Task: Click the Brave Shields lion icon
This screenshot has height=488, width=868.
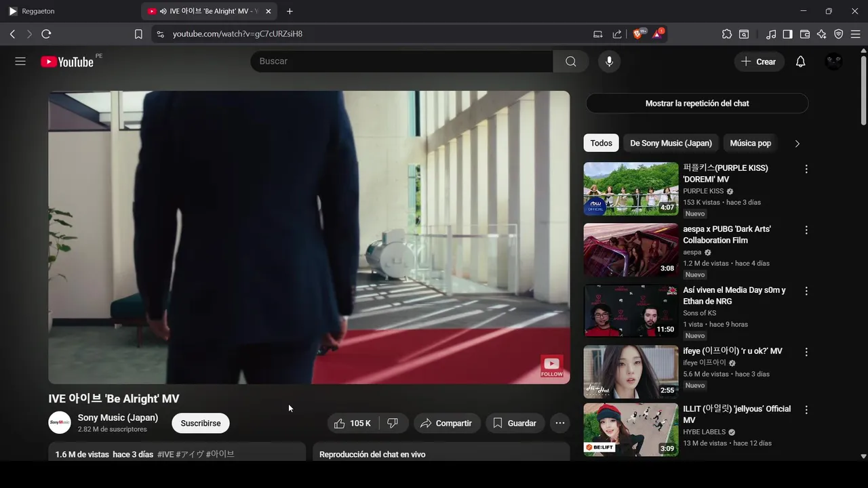Action: [637, 34]
